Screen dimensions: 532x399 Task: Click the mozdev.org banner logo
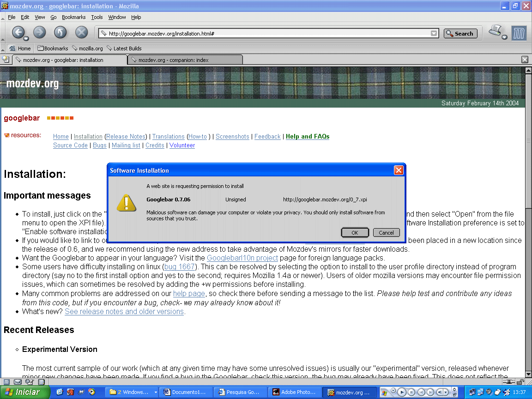point(33,84)
